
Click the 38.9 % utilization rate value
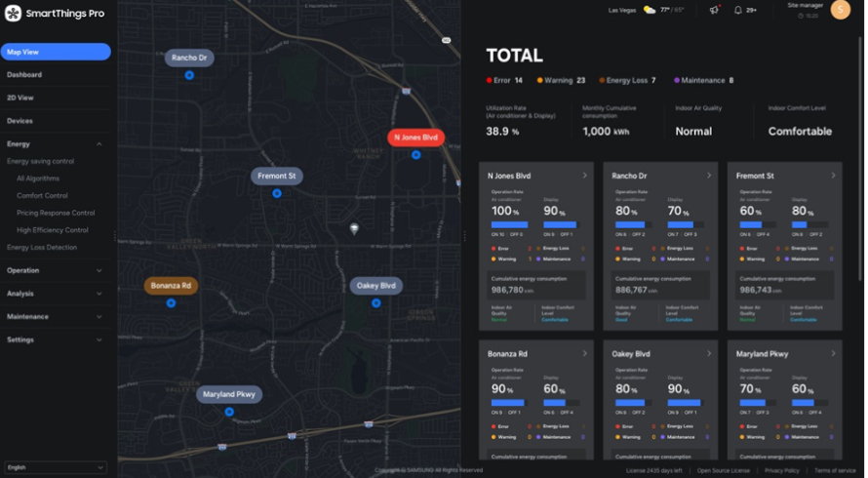(x=502, y=132)
